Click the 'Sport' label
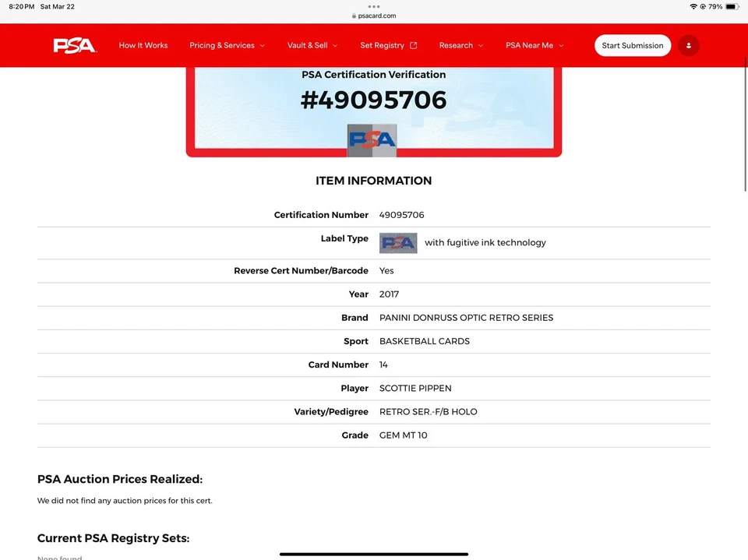This screenshot has width=748, height=560. [356, 342]
